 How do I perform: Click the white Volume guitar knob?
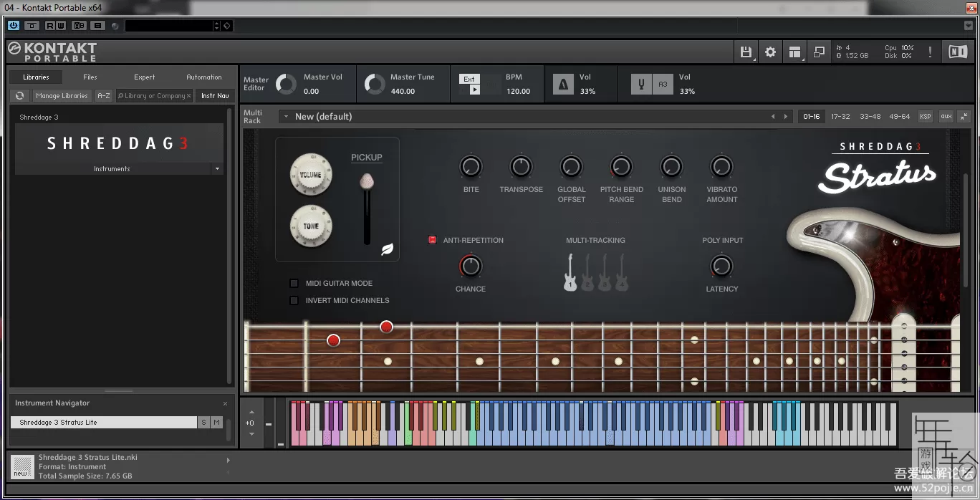(x=311, y=175)
